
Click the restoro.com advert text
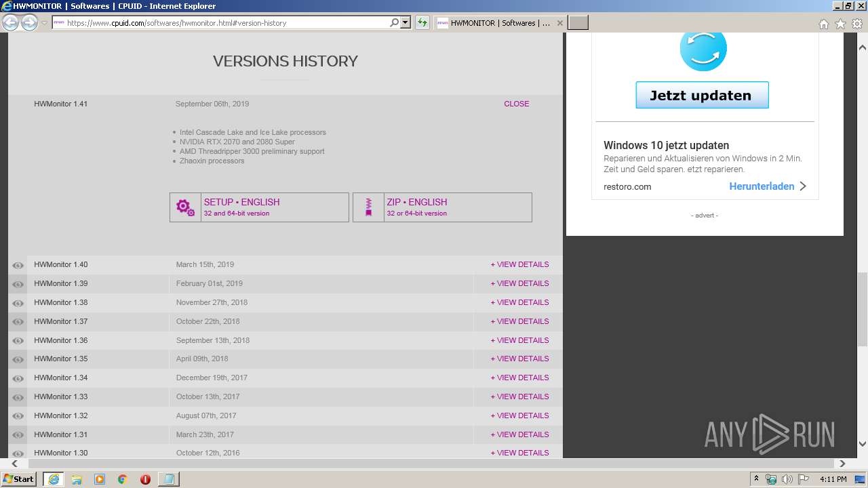pos(627,186)
